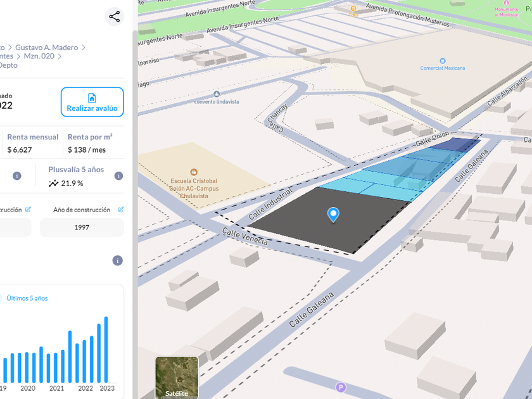Select the dark blue parcel near Calle Unión
The width and height of the screenshot is (532, 399).
point(455,144)
